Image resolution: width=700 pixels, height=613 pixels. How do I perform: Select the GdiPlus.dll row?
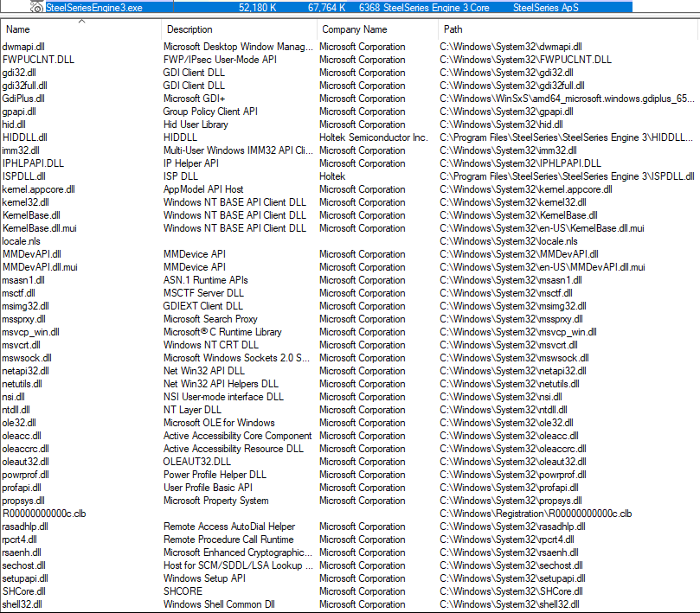[22, 99]
